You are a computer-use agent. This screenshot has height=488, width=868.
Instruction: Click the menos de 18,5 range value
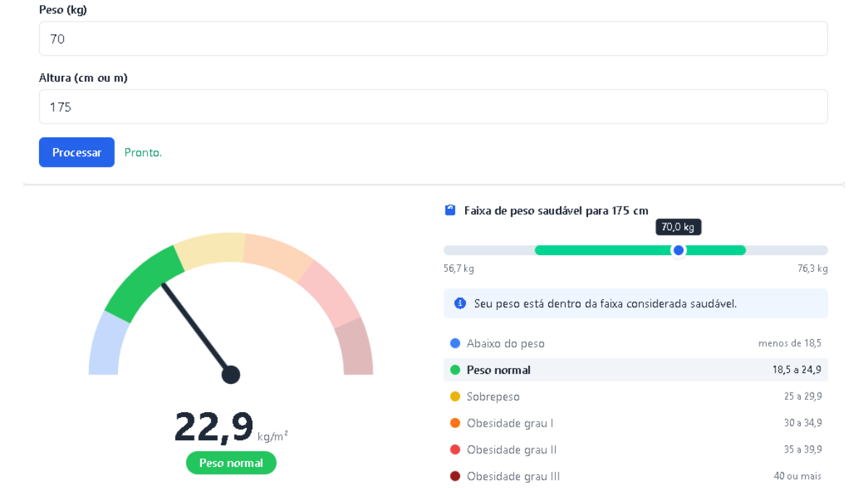click(x=790, y=343)
